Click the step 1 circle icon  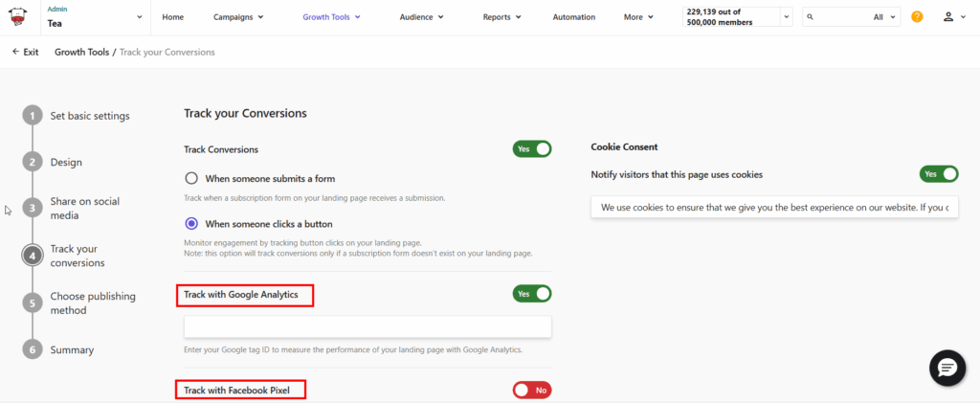[x=33, y=116]
